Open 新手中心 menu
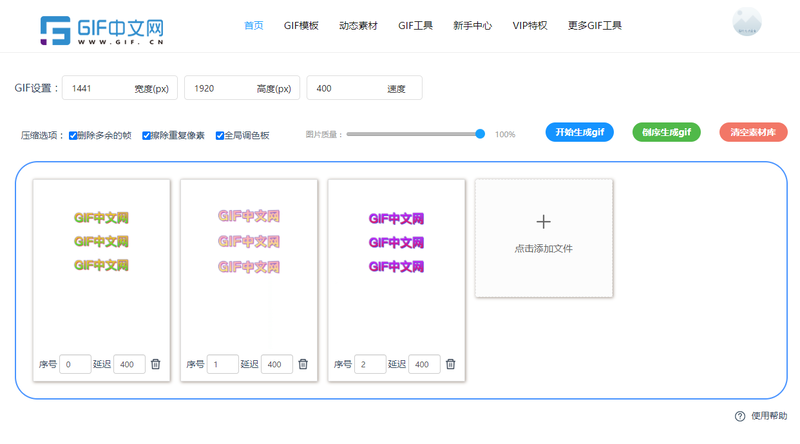 coord(472,26)
